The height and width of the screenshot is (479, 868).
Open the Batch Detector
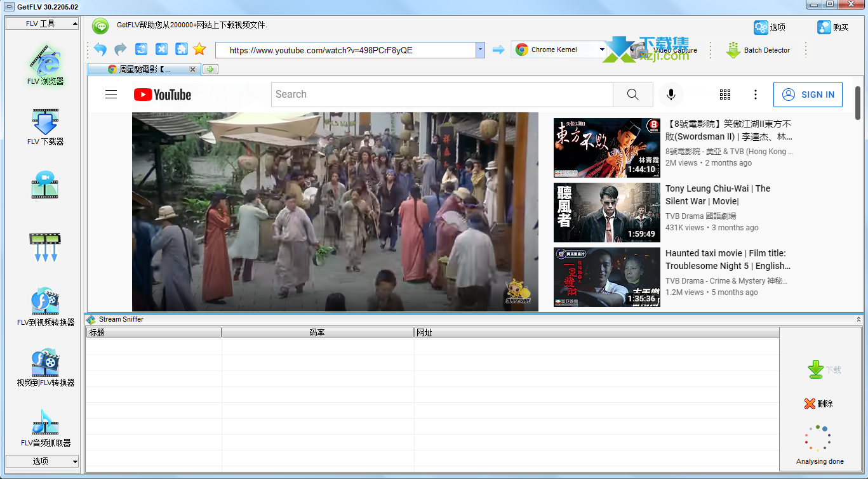click(759, 50)
